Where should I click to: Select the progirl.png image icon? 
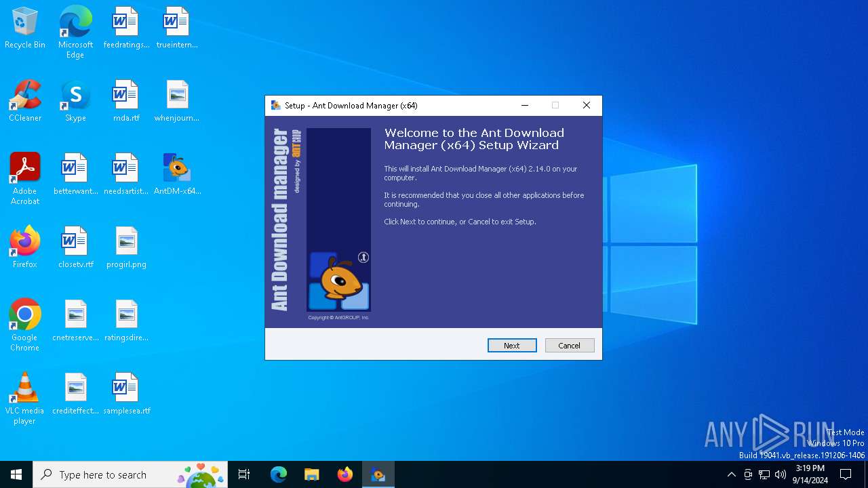pyautogui.click(x=126, y=247)
